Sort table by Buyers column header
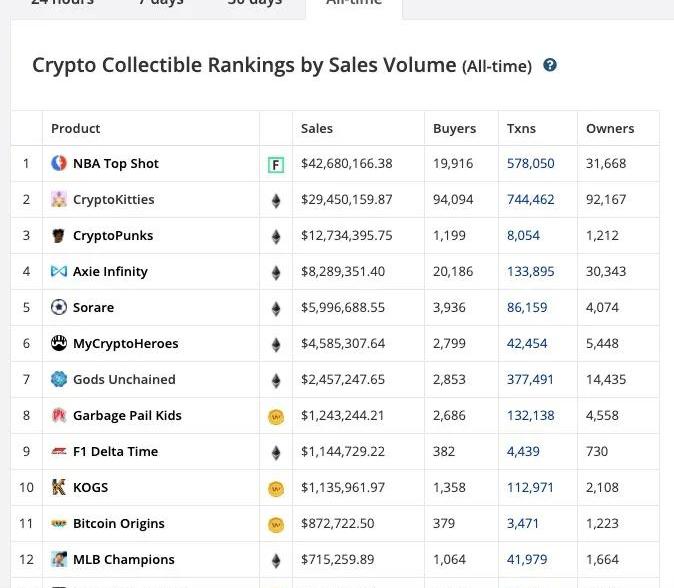Viewport: 674px width, 588px height. [x=454, y=129]
